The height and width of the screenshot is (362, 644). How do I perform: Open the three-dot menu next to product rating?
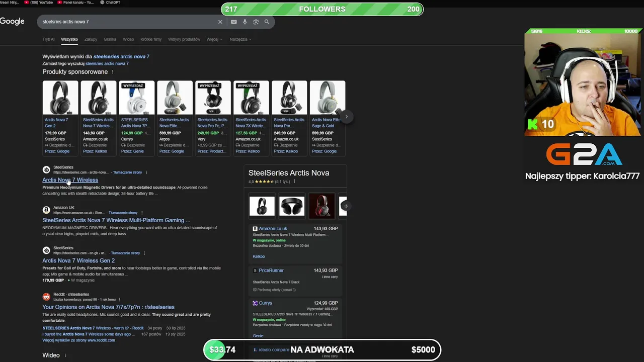point(294,182)
